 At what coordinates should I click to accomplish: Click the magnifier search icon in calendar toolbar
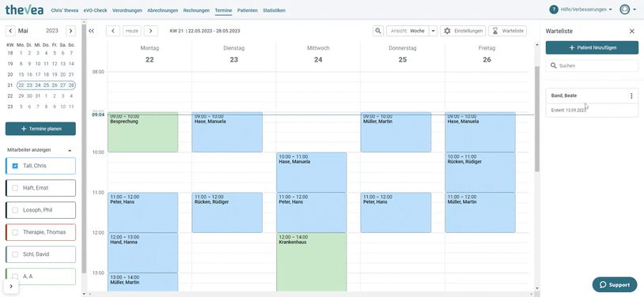[378, 31]
